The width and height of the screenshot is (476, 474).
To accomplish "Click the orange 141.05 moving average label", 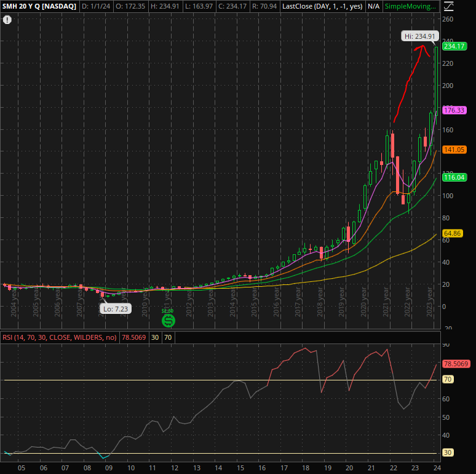I will (454, 150).
